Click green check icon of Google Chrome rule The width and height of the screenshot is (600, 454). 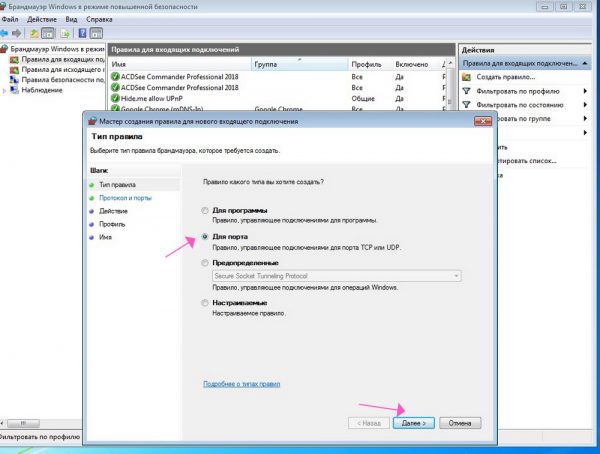click(x=115, y=109)
